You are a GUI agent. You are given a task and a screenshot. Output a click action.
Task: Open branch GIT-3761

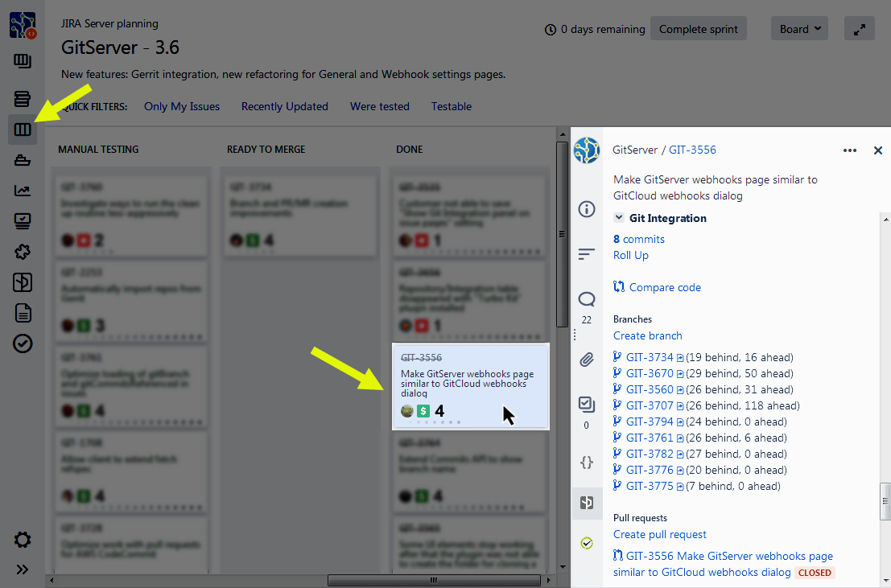[x=650, y=438]
